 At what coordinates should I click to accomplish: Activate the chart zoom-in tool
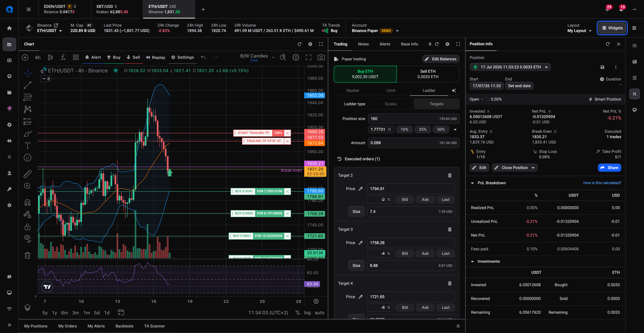pyautogui.click(x=28, y=186)
